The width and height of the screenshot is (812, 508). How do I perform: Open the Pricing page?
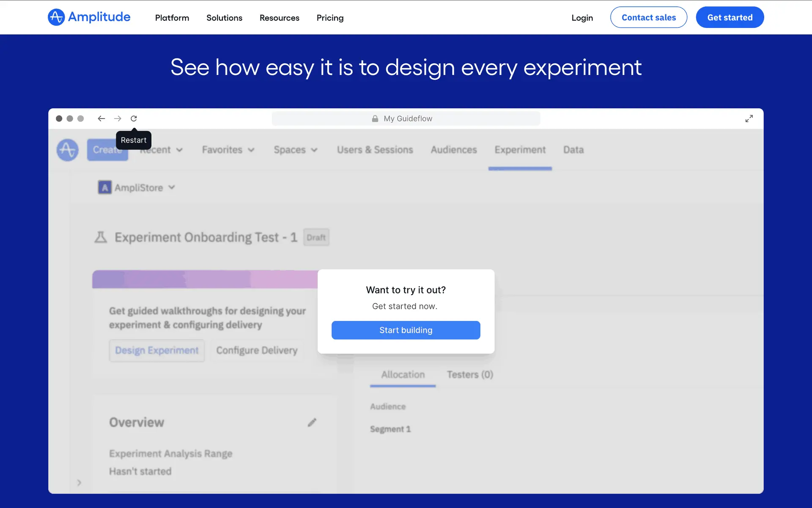coord(330,18)
